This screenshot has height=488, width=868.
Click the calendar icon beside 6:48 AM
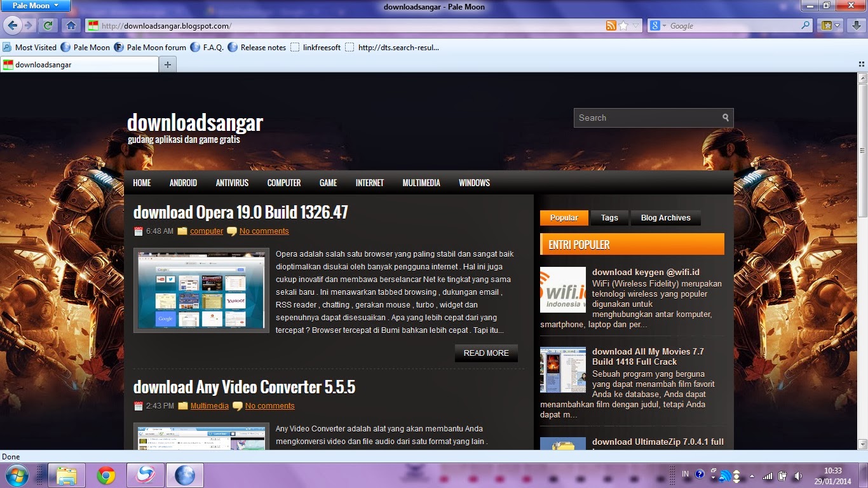139,231
